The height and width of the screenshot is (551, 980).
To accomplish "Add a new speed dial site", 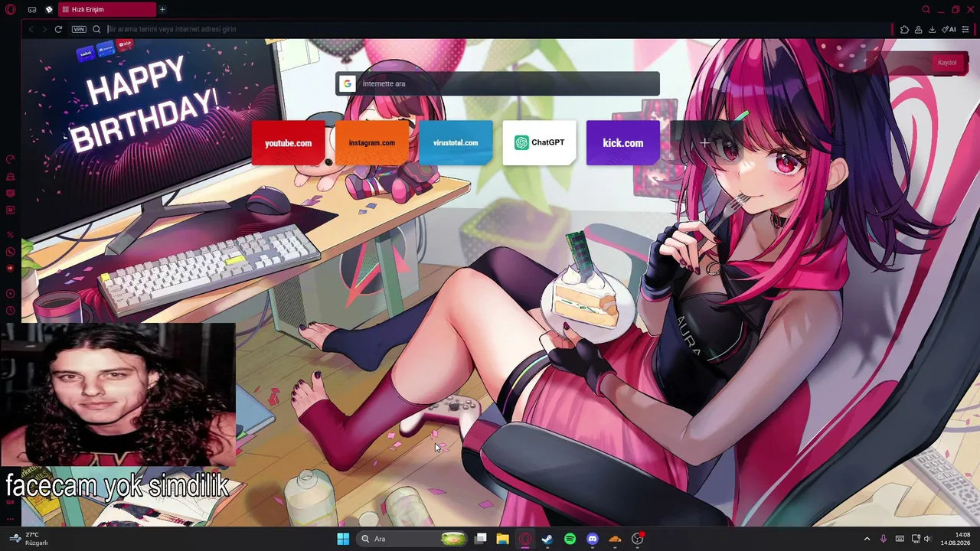I will (x=705, y=142).
